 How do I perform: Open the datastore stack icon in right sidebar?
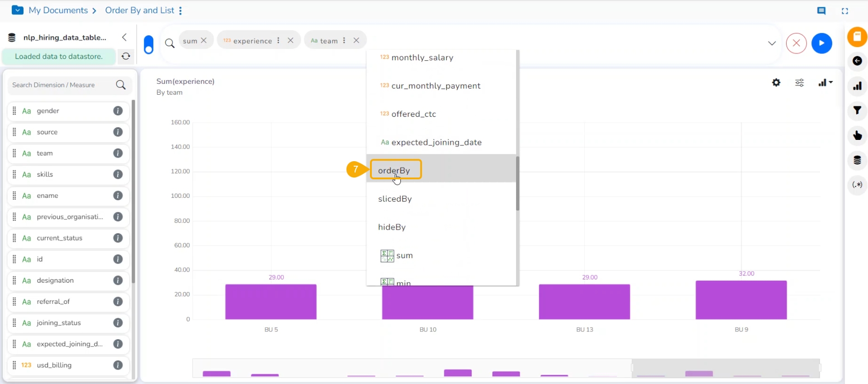pyautogui.click(x=857, y=160)
